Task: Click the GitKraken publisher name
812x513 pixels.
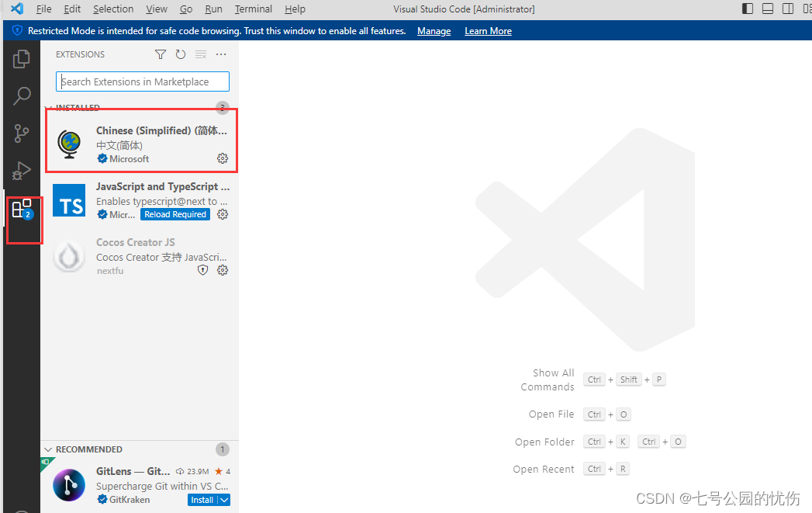Action: click(x=130, y=500)
